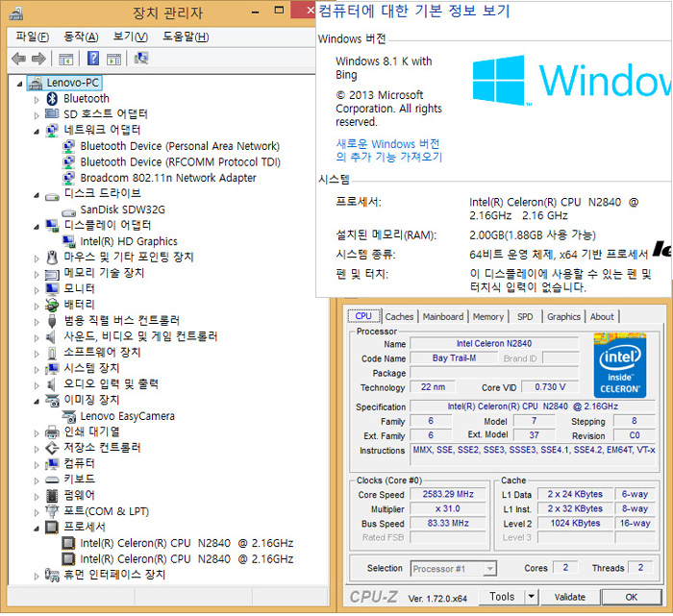Image resolution: width=673 pixels, height=616 pixels.
Task: Collapse the 프로세서 category
Action: pos(37,528)
